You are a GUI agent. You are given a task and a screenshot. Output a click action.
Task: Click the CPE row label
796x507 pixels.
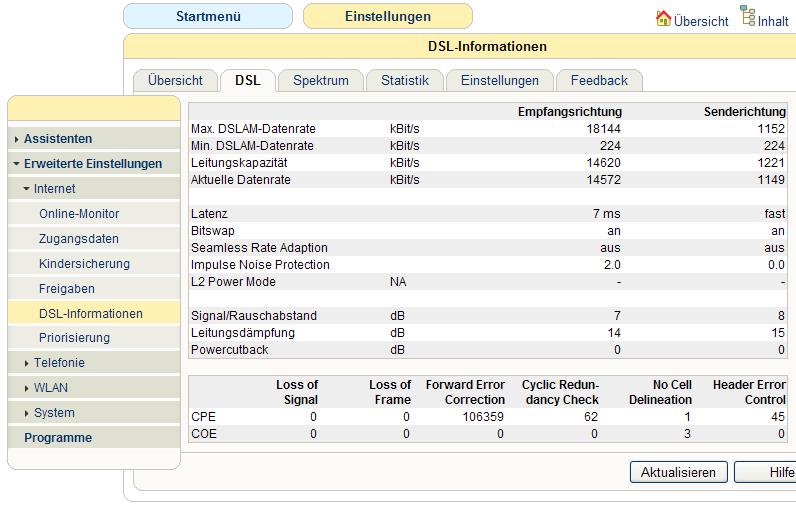pos(204,417)
